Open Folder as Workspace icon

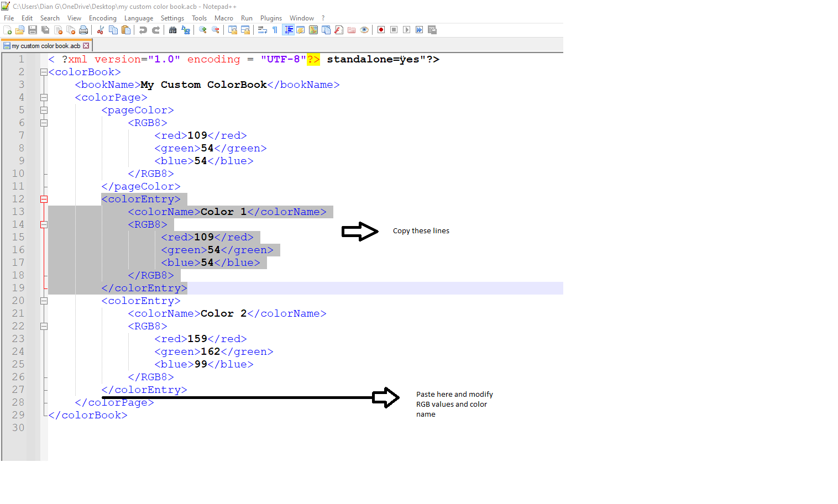pyautogui.click(x=352, y=30)
